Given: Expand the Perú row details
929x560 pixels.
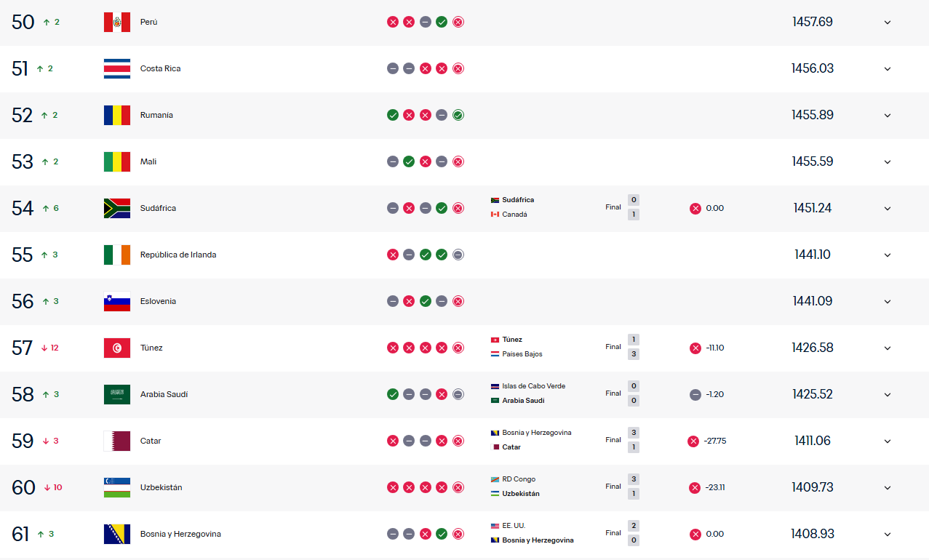Looking at the screenshot, I should (x=888, y=22).
